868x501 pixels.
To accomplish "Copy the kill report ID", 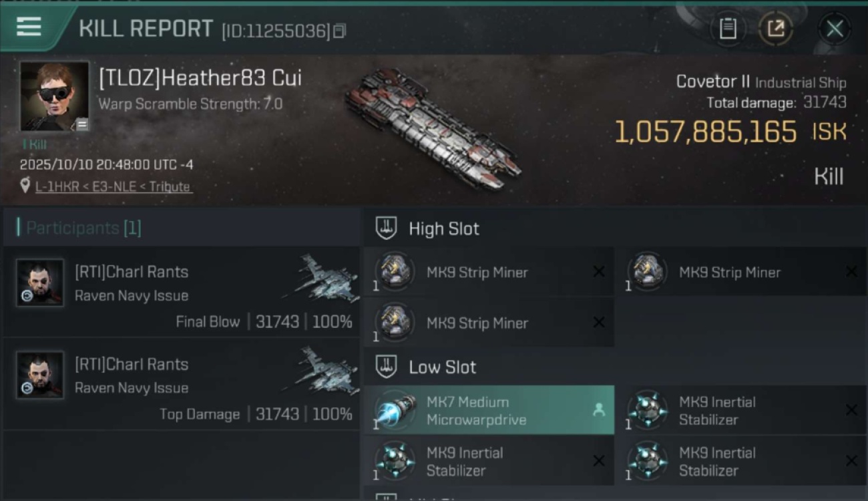I will tap(339, 31).
